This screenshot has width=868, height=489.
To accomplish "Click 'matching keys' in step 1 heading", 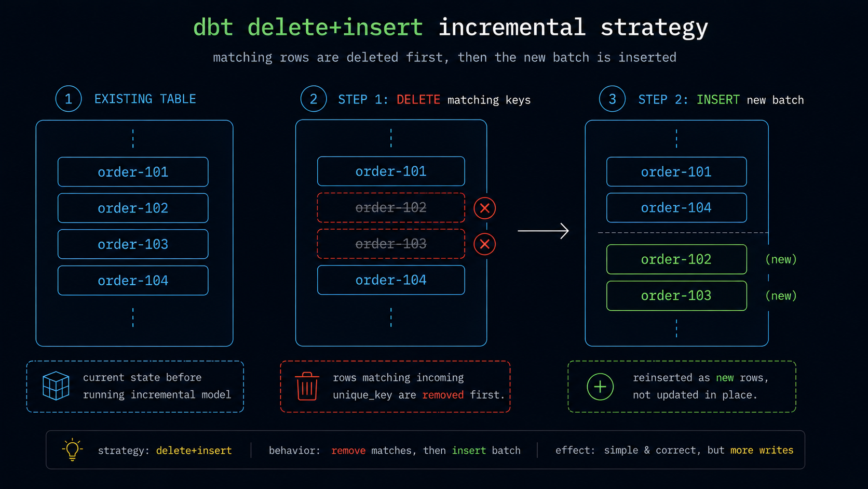I will 489,100.
